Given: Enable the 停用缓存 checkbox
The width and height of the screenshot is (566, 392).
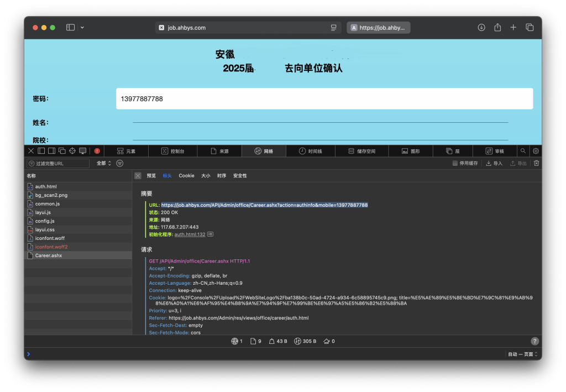Looking at the screenshot, I should [x=455, y=163].
